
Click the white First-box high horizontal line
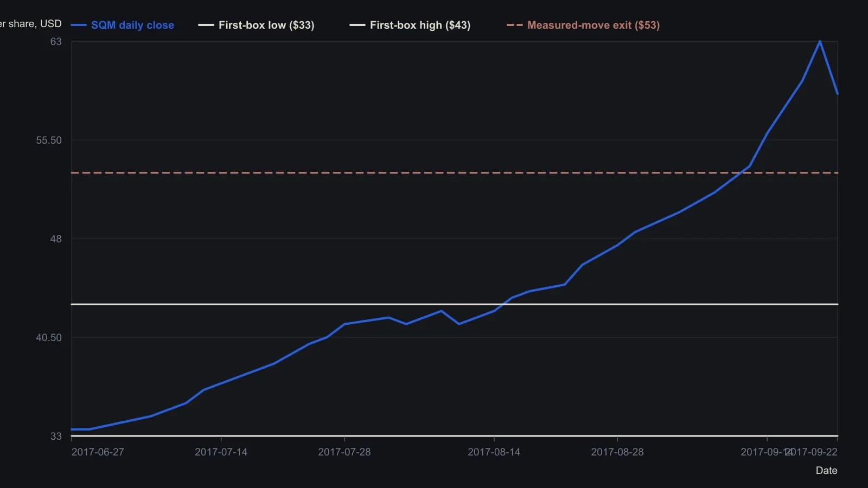[x=455, y=304]
